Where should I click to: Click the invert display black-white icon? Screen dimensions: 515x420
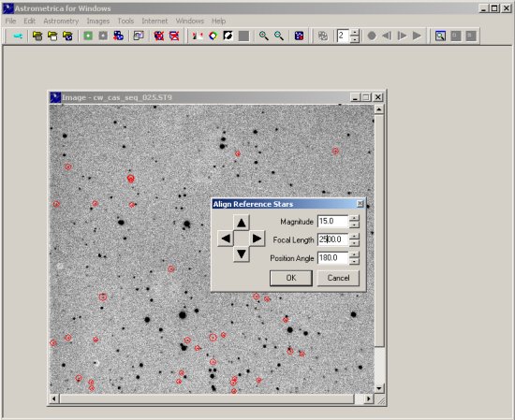(228, 36)
